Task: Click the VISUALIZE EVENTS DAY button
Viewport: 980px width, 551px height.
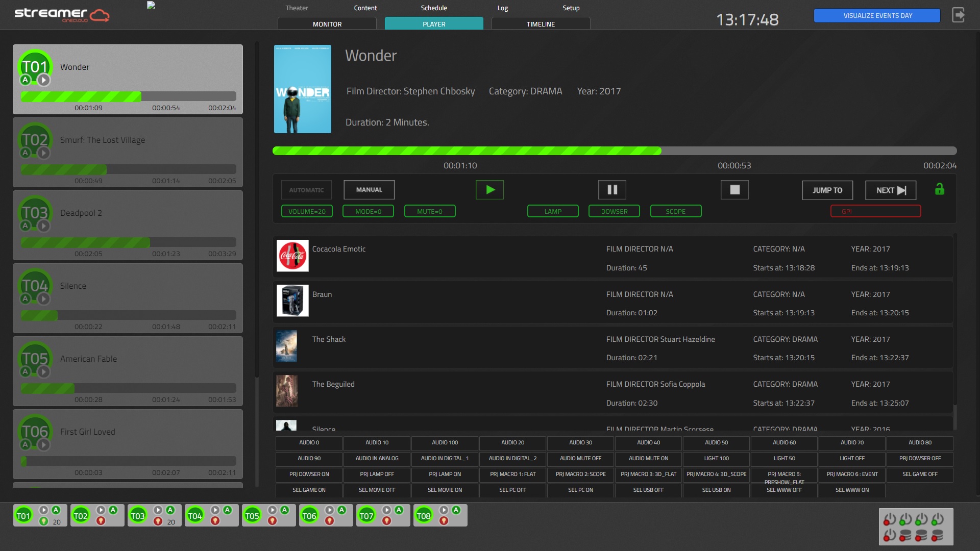Action: coord(876,15)
